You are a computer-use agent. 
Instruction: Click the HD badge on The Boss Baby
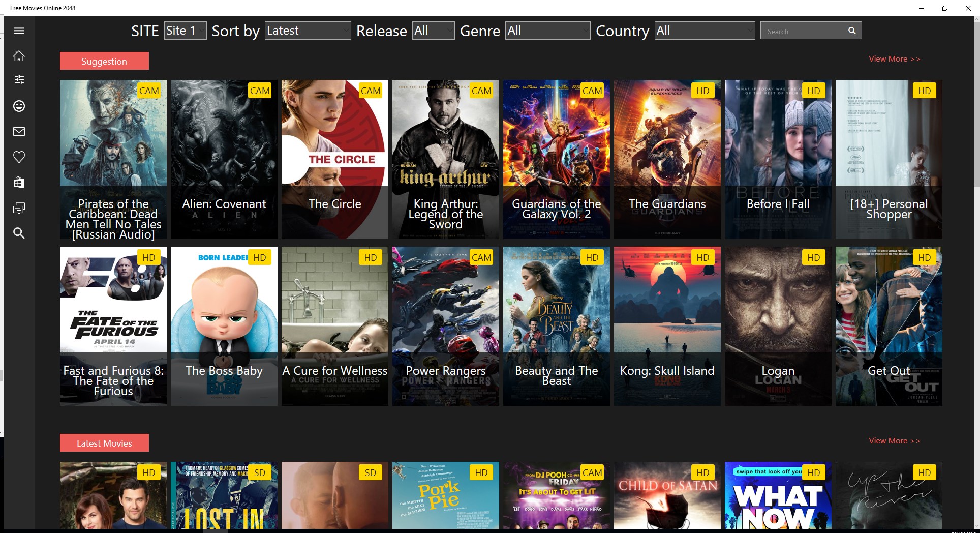click(260, 257)
